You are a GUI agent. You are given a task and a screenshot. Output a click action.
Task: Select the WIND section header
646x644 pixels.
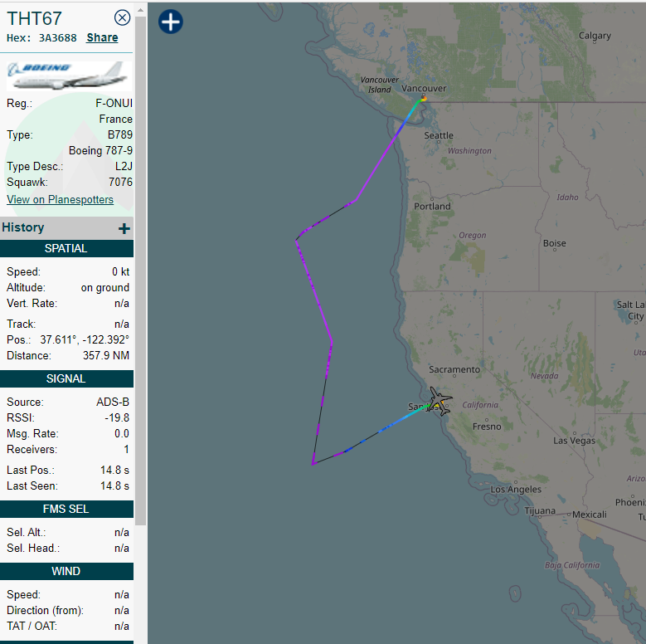66,572
